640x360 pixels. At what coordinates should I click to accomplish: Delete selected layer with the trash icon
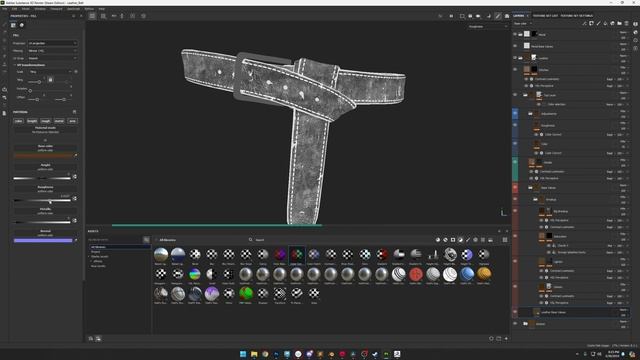627,24
